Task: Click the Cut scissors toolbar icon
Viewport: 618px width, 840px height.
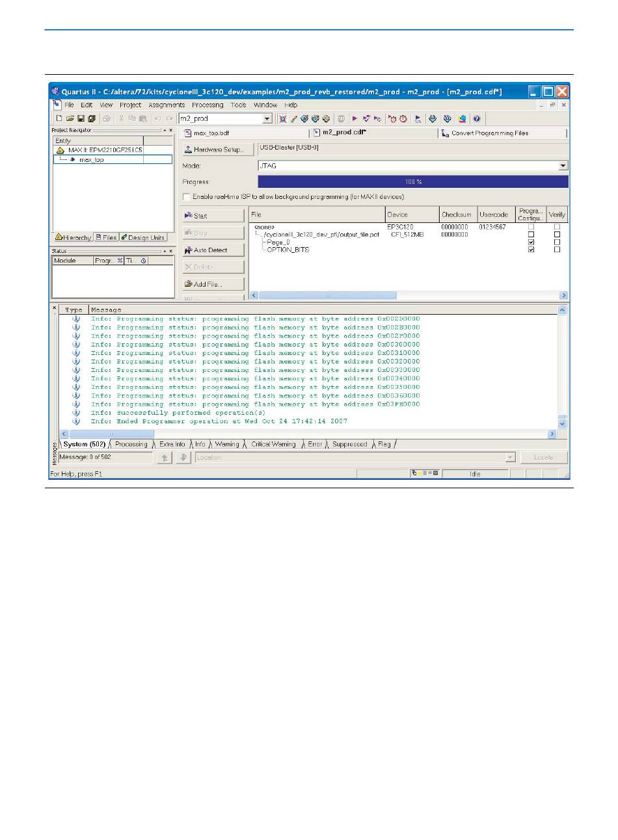Action: [x=121, y=118]
